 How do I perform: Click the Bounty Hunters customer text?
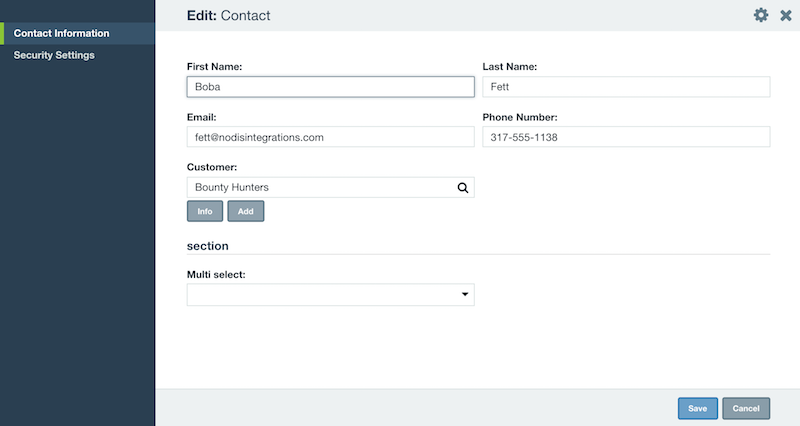(x=232, y=187)
